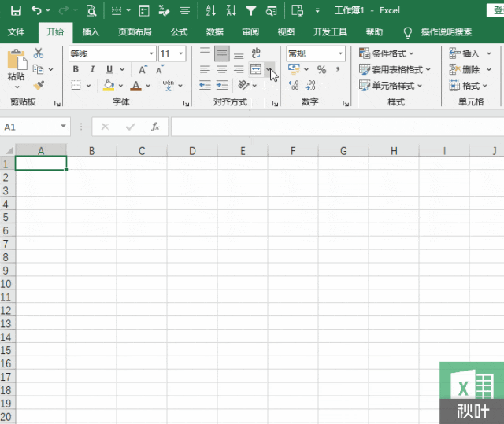This screenshot has height=424, width=504.
Task: Apply comma thousands separator style
Action: point(338,69)
